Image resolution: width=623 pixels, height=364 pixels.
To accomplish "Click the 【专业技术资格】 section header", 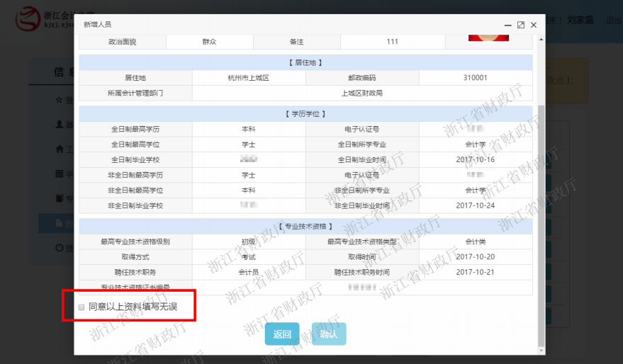I will 305,227.
